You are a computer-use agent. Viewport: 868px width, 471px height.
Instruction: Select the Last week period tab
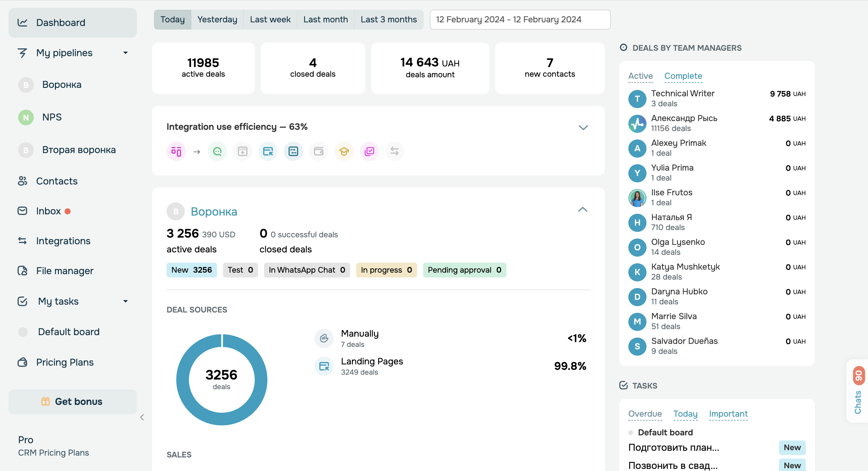click(x=270, y=20)
